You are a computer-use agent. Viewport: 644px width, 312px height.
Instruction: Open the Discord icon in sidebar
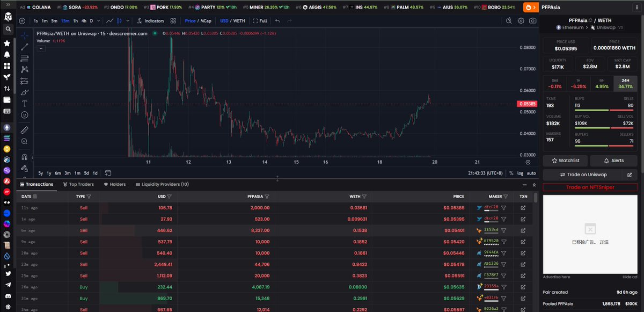7,296
